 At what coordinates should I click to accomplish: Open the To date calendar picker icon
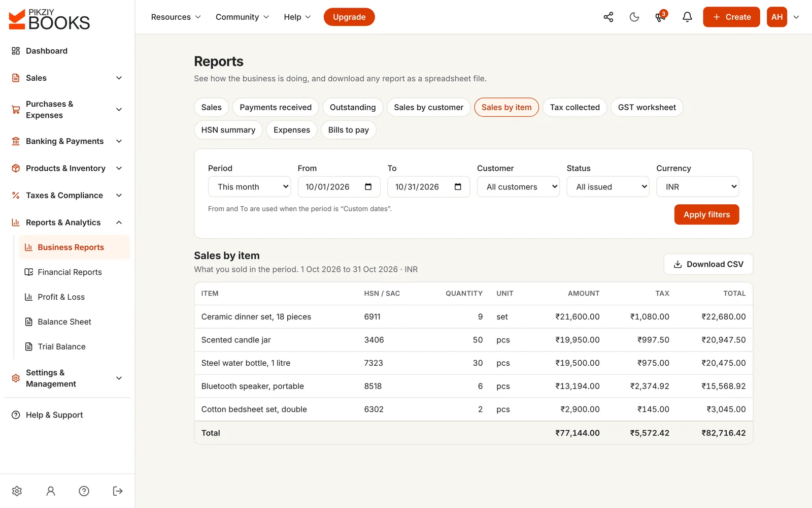458,187
